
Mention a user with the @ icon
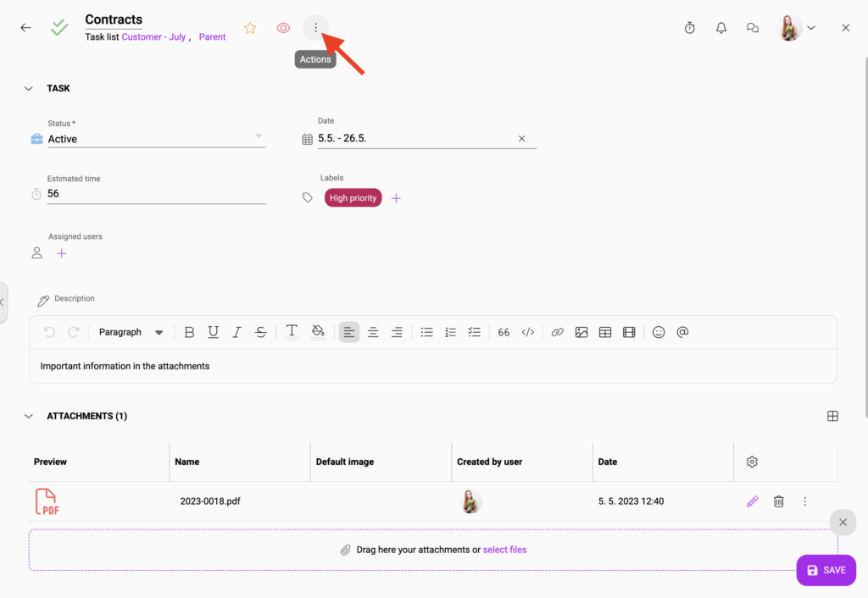[x=682, y=332]
